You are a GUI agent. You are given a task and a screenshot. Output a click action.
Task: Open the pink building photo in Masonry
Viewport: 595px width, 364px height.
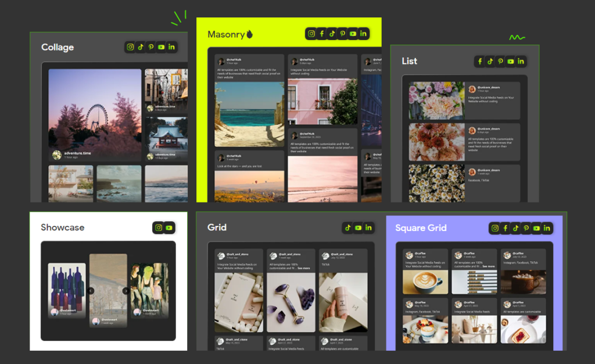322,101
